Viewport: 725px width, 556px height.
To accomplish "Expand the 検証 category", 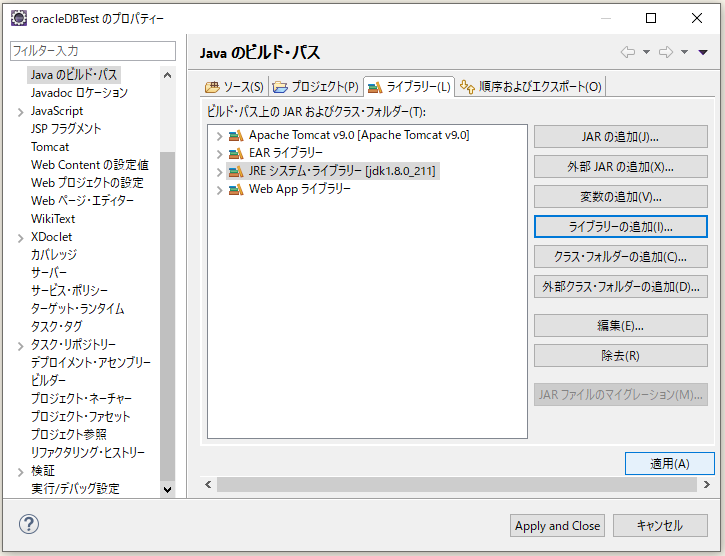I will pos(20,472).
